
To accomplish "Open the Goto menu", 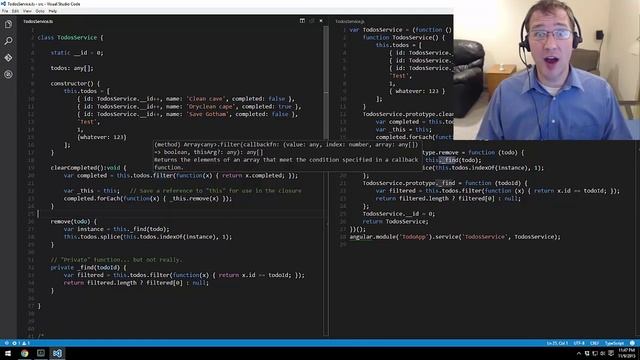I will [40, 11].
